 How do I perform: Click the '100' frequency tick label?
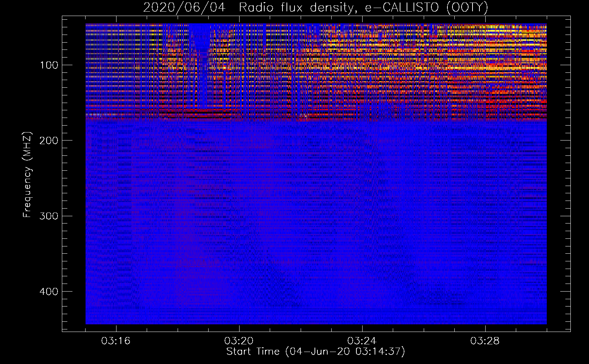[x=49, y=65]
